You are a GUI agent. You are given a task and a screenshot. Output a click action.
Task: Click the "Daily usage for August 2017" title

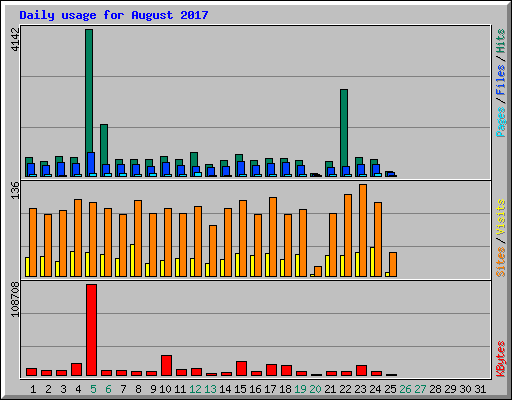coord(114,15)
